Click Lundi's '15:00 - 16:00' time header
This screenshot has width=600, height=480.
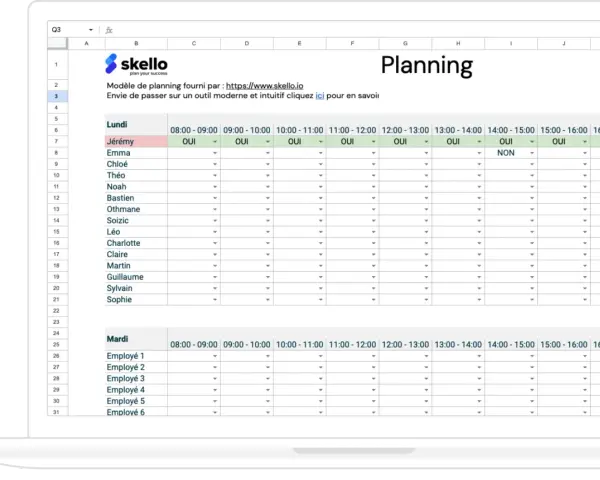coord(564,131)
